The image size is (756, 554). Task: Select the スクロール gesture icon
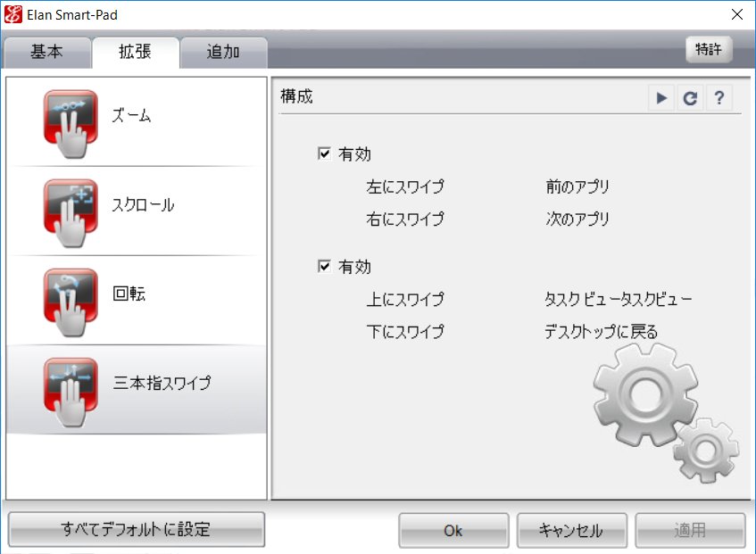coord(71,213)
